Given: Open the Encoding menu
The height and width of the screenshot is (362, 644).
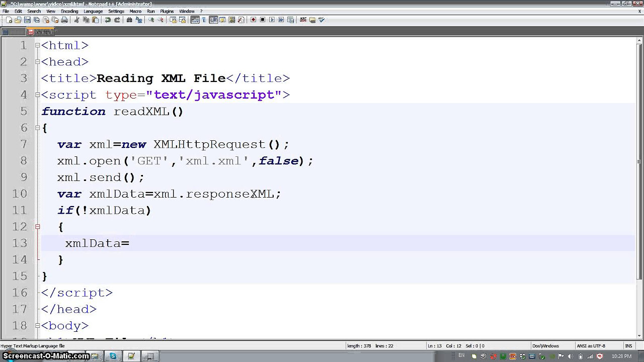Looking at the screenshot, I should (69, 11).
